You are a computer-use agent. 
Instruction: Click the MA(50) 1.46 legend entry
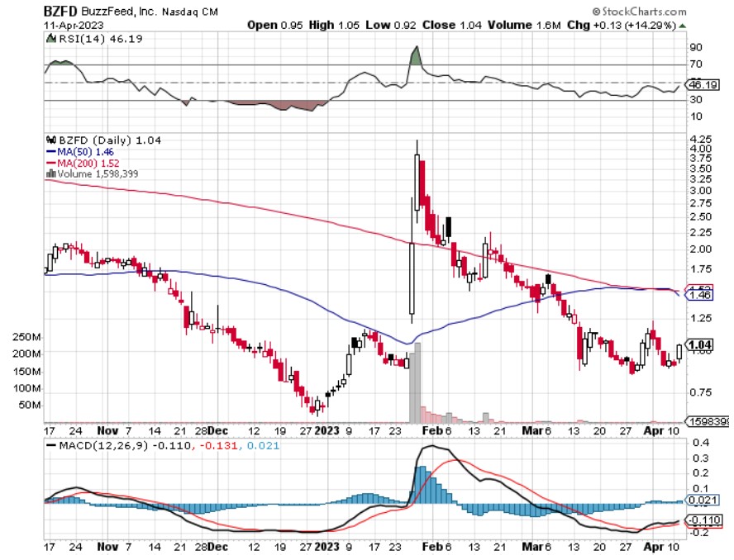point(77,152)
